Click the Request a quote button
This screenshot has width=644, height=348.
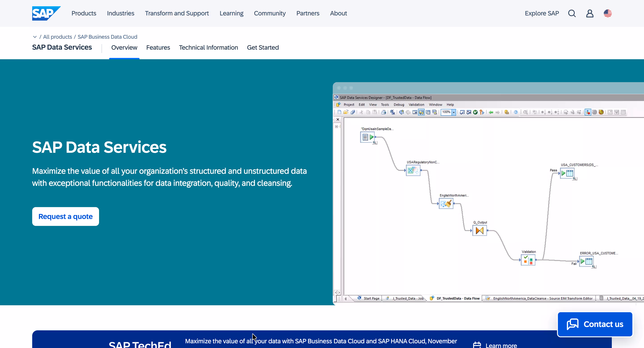pos(66,216)
